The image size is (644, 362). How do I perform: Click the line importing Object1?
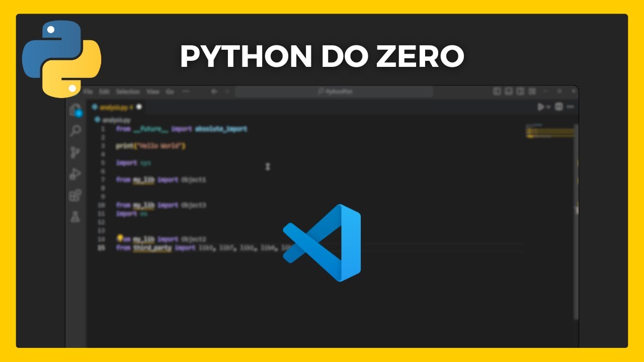[x=161, y=179]
